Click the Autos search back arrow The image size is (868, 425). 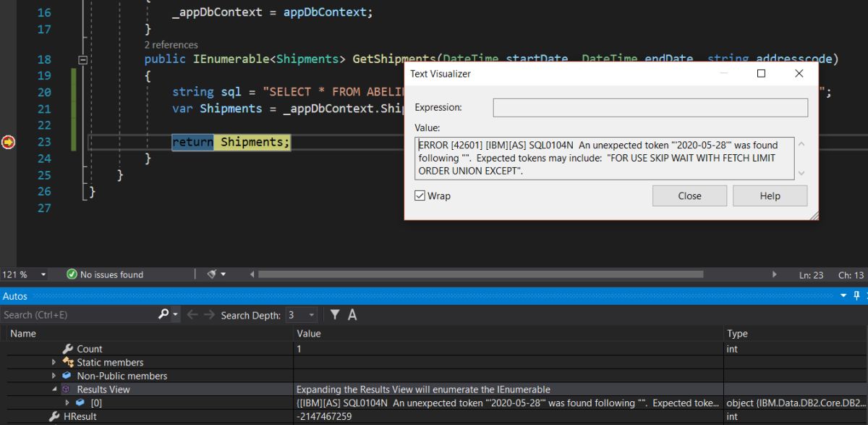[192, 314]
